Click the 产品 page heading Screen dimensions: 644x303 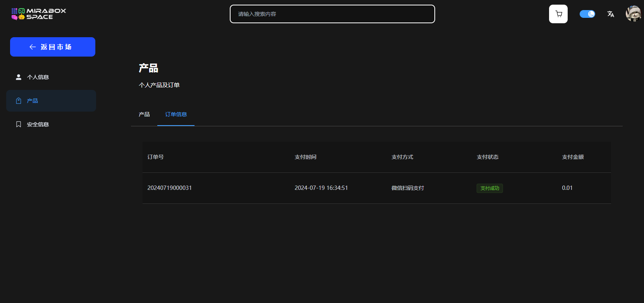[148, 68]
